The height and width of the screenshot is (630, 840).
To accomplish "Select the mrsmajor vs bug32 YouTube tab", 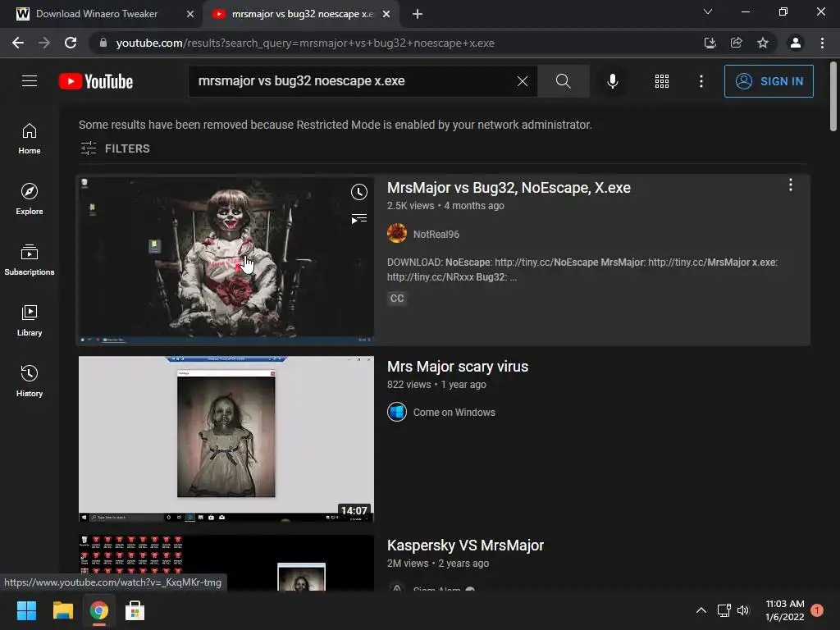I will (302, 14).
